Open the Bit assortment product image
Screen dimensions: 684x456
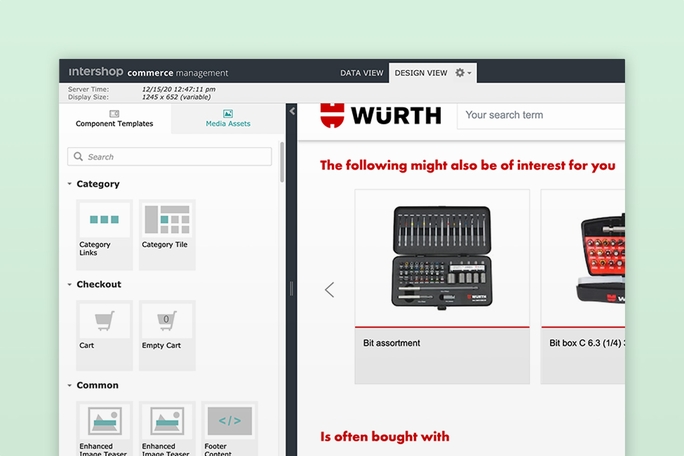tap(442, 258)
